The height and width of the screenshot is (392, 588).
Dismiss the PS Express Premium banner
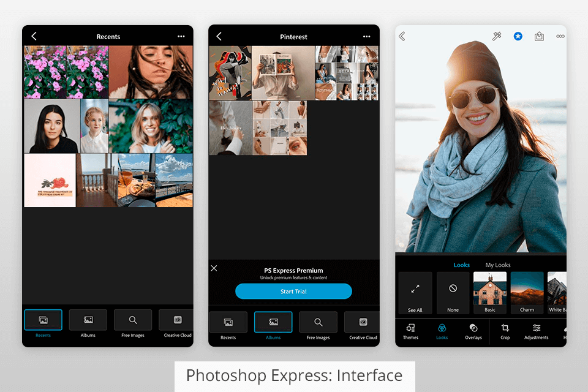(x=214, y=268)
